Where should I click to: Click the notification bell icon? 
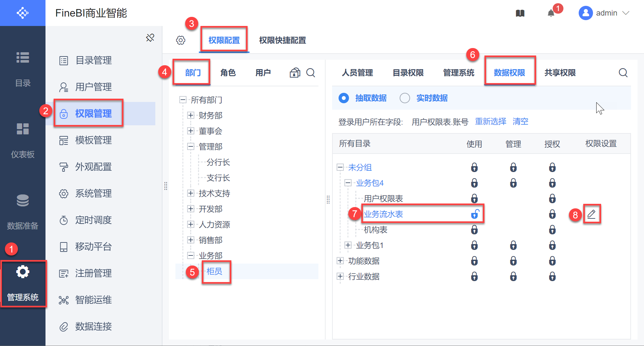point(551,13)
